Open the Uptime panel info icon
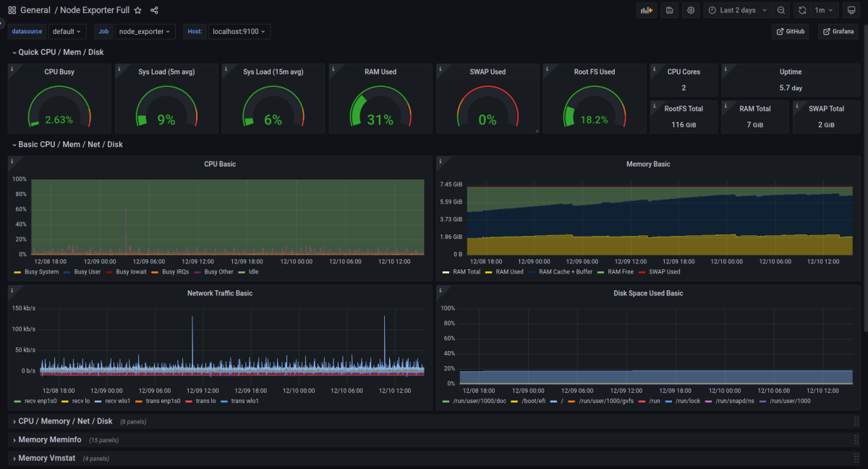 [726, 69]
